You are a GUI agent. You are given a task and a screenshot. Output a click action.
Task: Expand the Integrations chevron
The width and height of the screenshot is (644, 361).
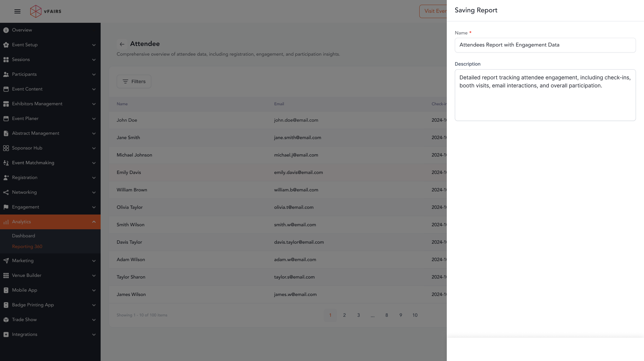coord(94,335)
